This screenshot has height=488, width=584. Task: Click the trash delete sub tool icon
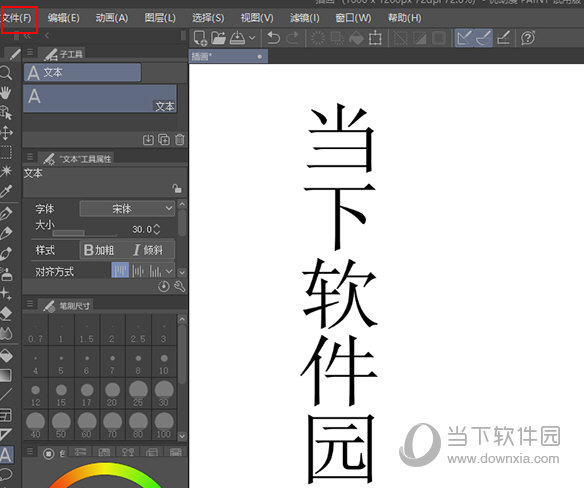point(180,140)
